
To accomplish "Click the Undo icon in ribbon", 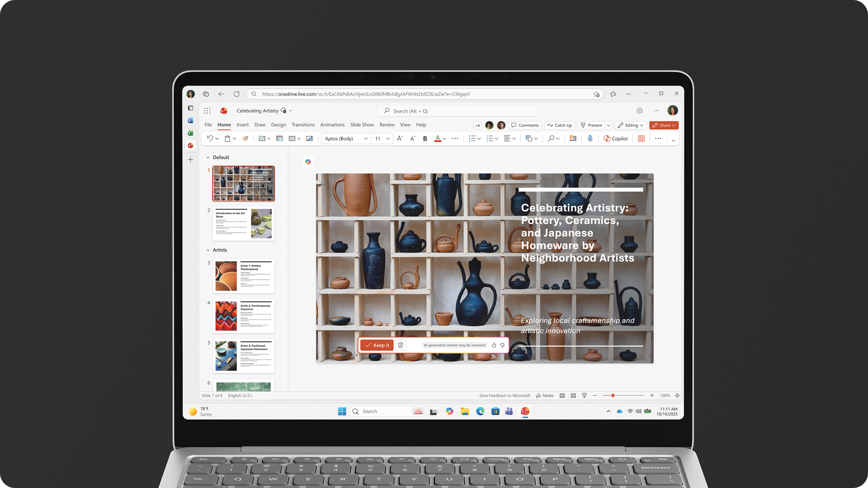I will pyautogui.click(x=210, y=139).
